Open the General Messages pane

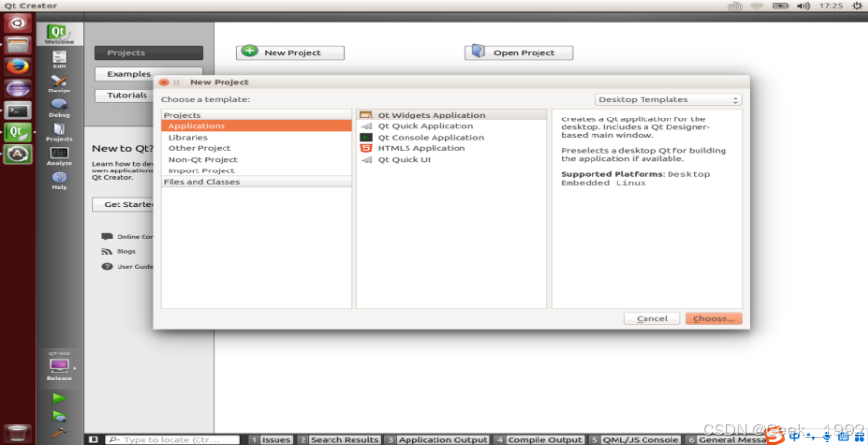[x=726, y=440]
